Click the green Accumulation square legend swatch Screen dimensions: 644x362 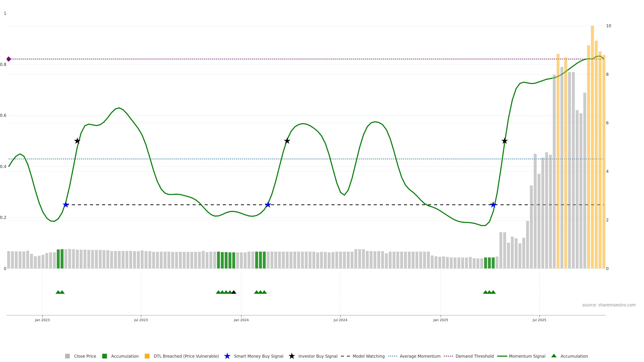coord(104,356)
